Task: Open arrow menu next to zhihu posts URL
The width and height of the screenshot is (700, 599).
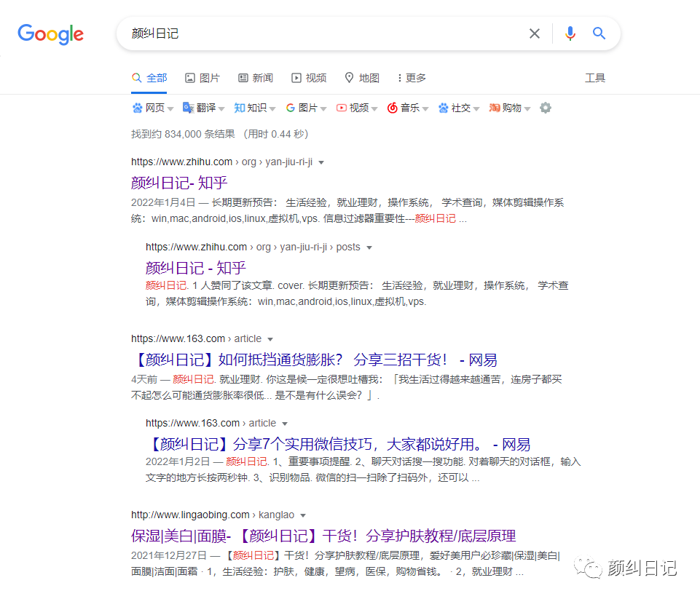Action: point(369,248)
